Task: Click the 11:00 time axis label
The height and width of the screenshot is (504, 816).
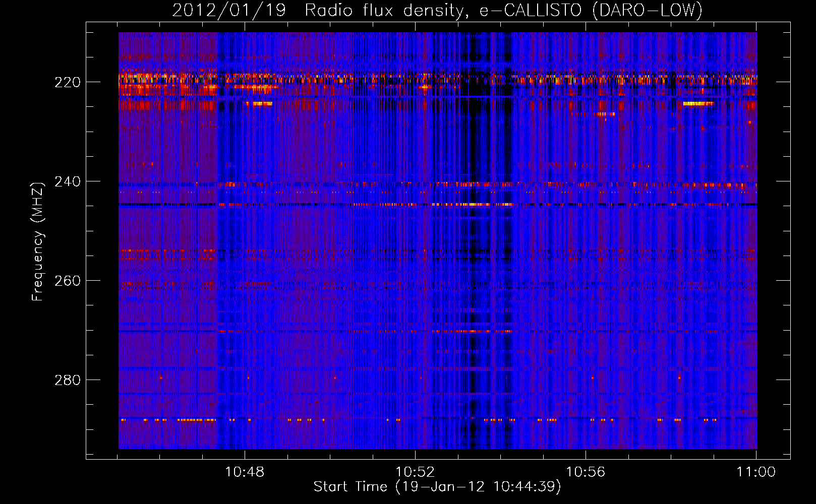Action: coord(756,472)
